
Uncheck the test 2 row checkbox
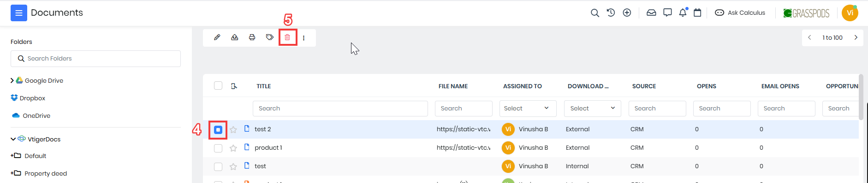point(218,130)
